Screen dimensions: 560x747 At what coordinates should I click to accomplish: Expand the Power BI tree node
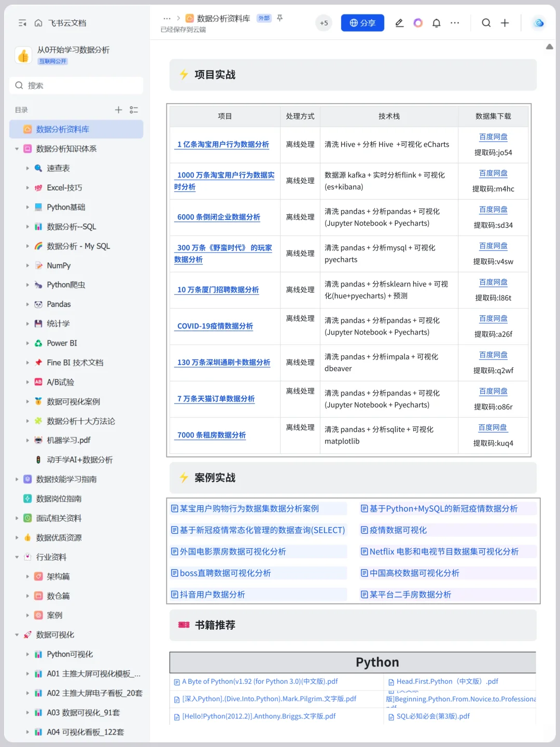[27, 343]
